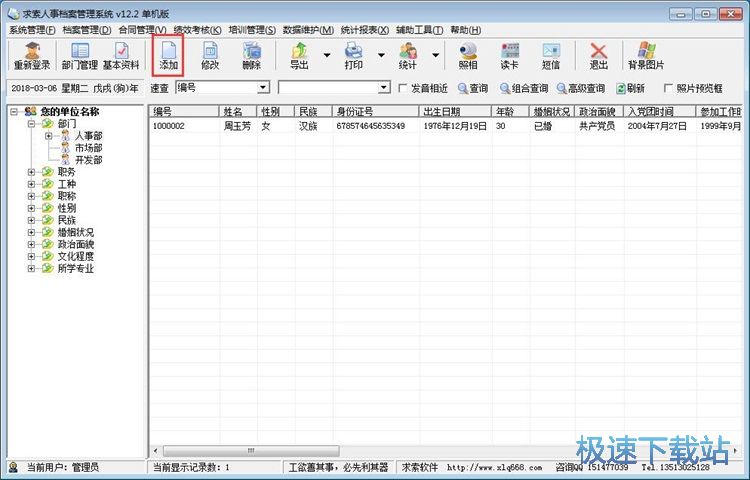
Task: Expand the 职称 tree node
Action: pyautogui.click(x=31, y=196)
